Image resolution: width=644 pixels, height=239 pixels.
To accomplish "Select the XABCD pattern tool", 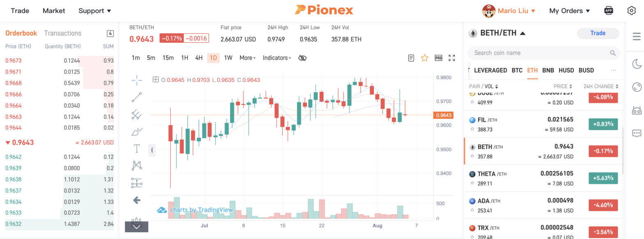I will point(137,165).
